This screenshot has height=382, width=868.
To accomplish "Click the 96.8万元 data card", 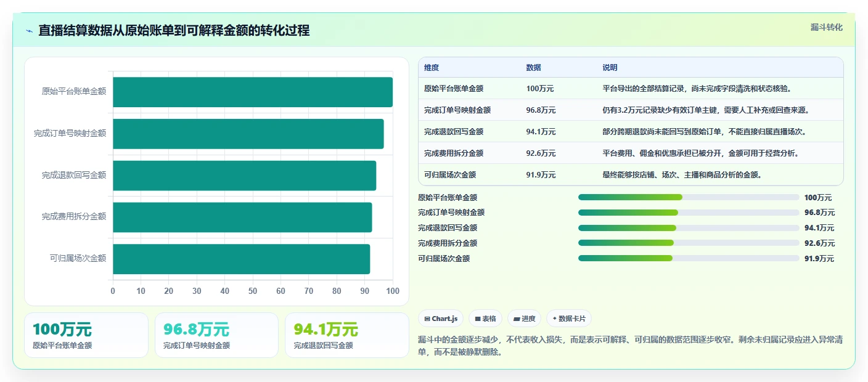I will (x=216, y=335).
